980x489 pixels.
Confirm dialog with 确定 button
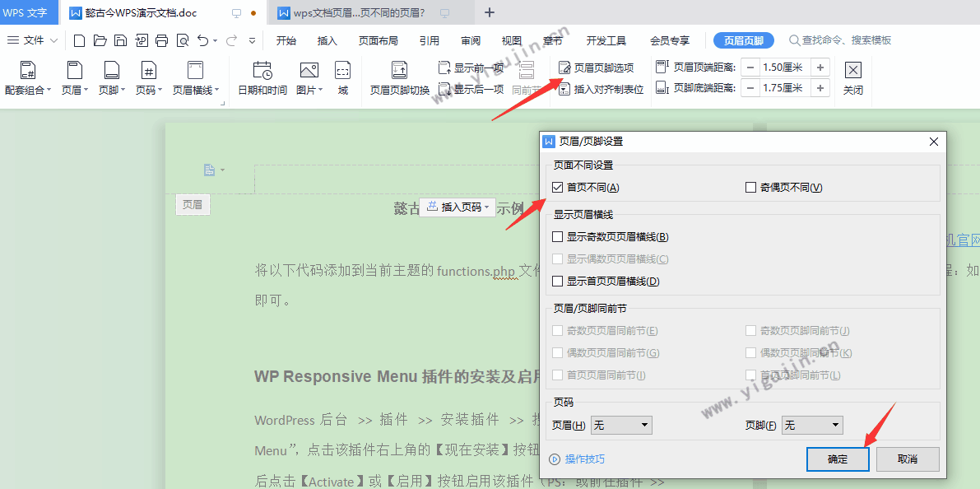[x=838, y=459]
